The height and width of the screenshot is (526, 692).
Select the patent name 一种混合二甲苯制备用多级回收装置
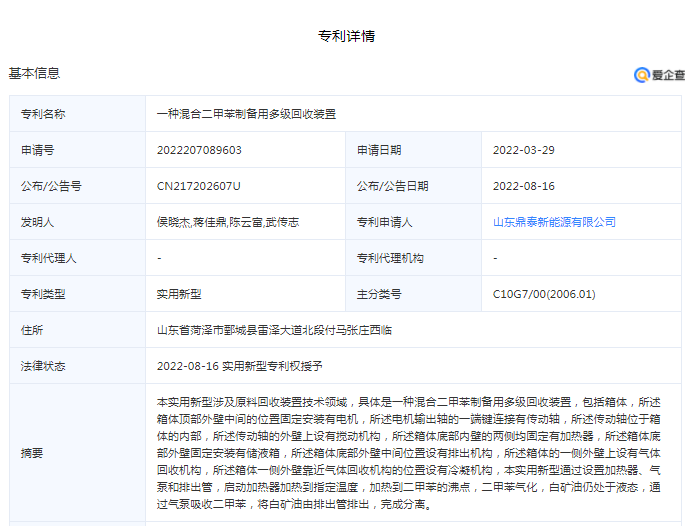coord(246,114)
